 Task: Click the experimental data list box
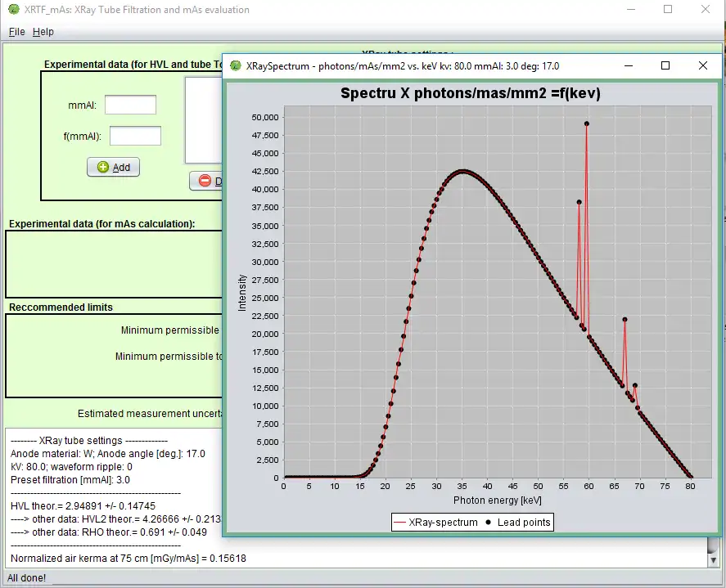pos(205,120)
